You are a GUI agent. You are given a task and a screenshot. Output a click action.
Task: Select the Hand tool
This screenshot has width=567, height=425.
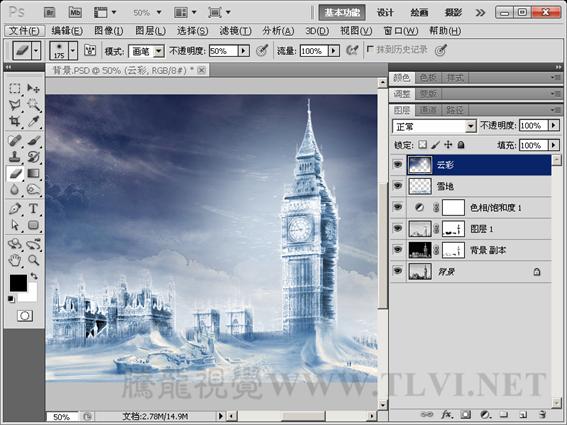[15, 260]
